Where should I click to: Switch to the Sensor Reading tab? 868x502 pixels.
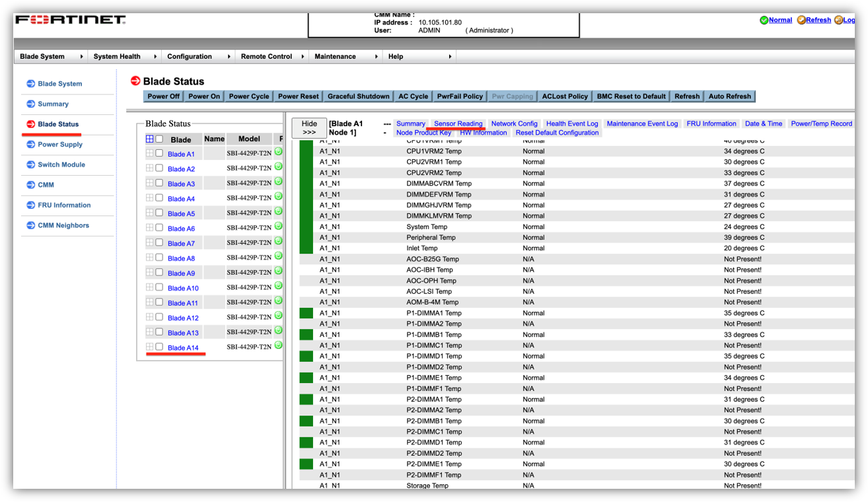pyautogui.click(x=458, y=124)
